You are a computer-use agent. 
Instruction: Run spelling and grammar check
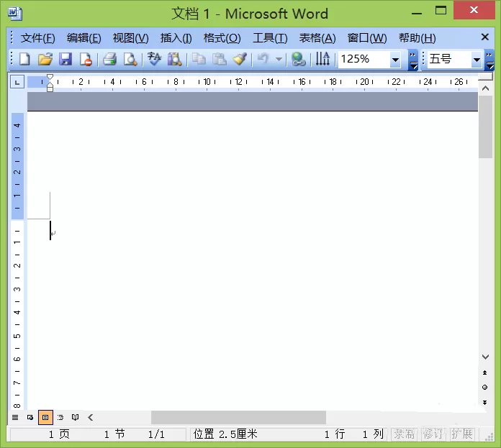click(154, 60)
